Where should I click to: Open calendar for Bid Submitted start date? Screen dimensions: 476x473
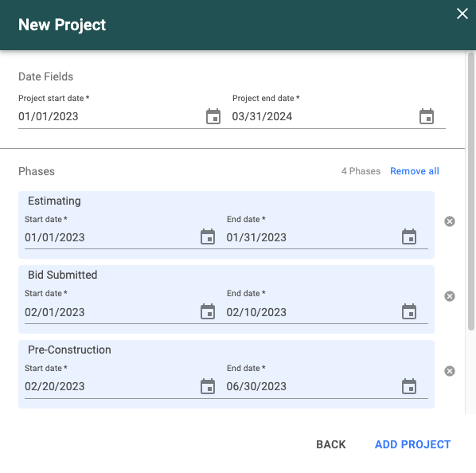click(208, 311)
